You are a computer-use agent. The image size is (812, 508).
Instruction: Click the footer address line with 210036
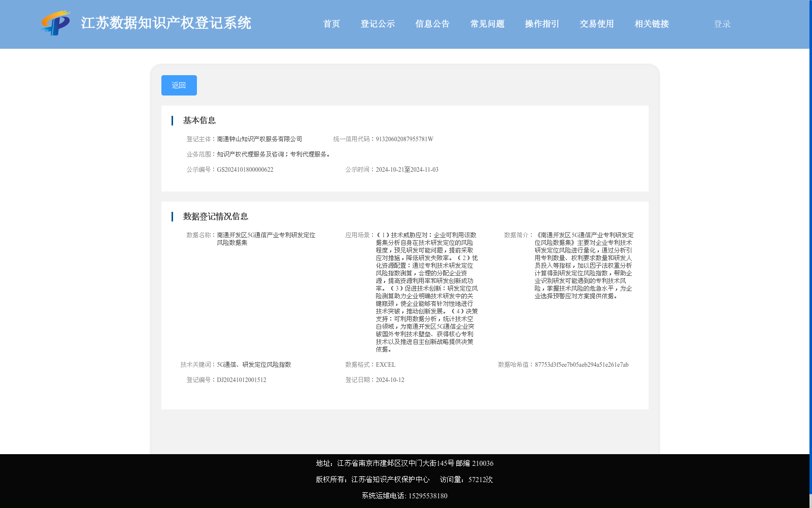click(404, 463)
